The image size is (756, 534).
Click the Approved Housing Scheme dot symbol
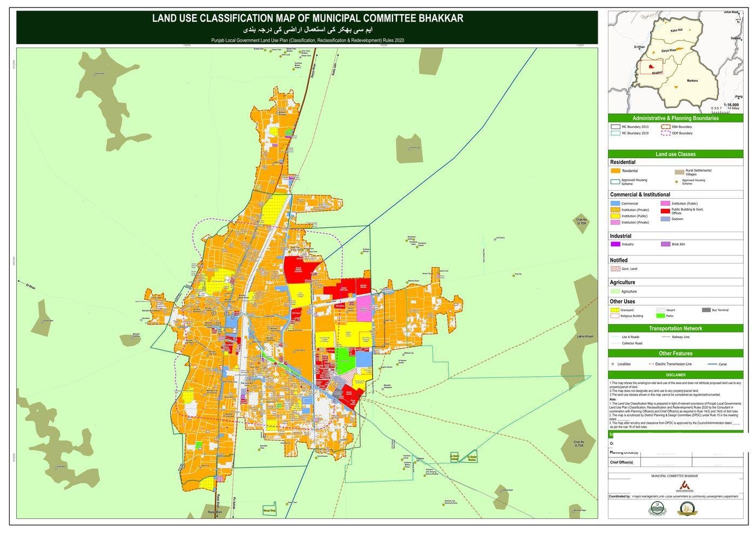(x=677, y=182)
